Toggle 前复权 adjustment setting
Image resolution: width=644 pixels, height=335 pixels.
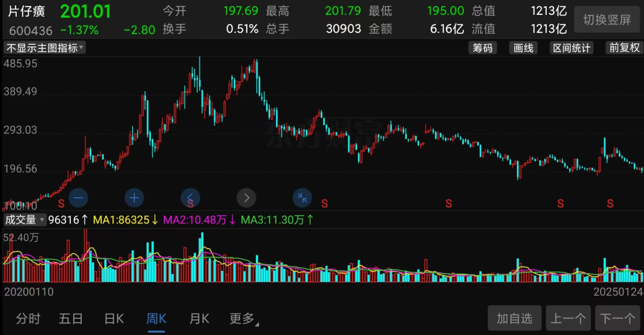[624, 48]
